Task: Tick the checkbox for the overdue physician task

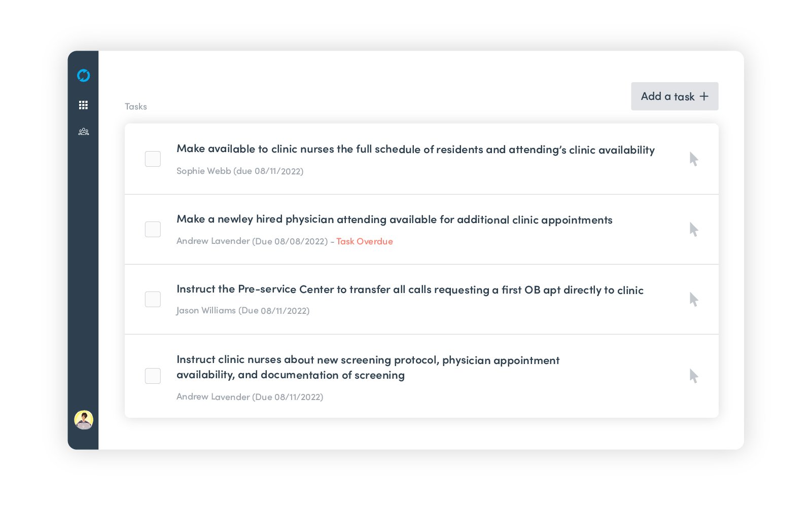Action: click(x=153, y=230)
